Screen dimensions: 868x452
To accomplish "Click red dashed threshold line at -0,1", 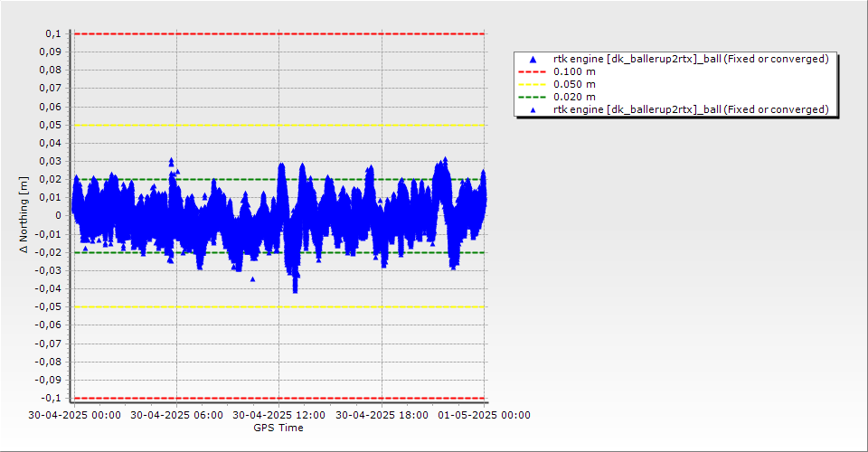I will point(279,398).
